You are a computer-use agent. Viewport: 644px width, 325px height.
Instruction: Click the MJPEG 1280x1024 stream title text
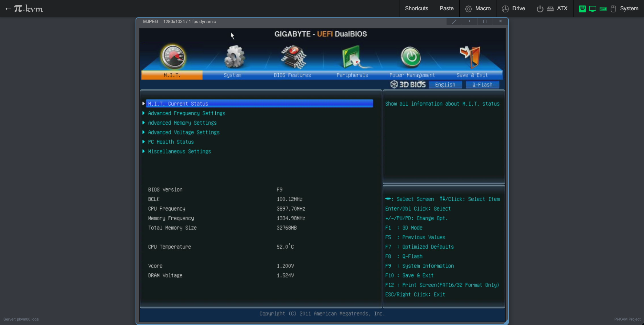(179, 21)
